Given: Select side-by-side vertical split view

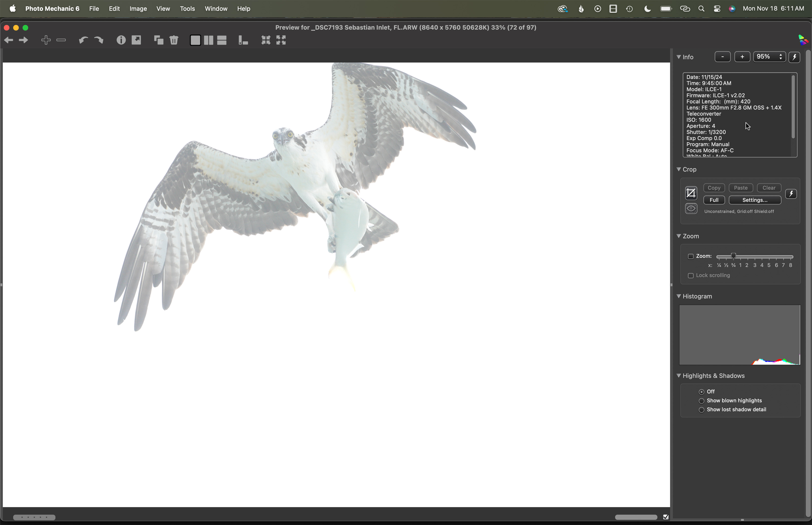Looking at the screenshot, I should pos(209,40).
